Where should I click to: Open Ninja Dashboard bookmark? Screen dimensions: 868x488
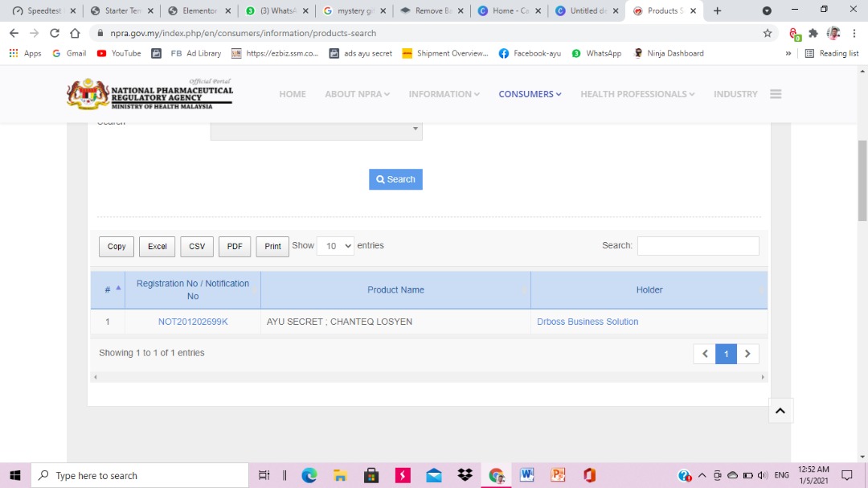pyautogui.click(x=669, y=53)
